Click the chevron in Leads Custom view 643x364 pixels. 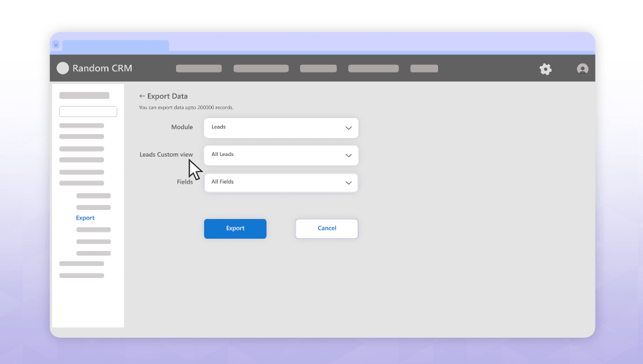(x=349, y=155)
